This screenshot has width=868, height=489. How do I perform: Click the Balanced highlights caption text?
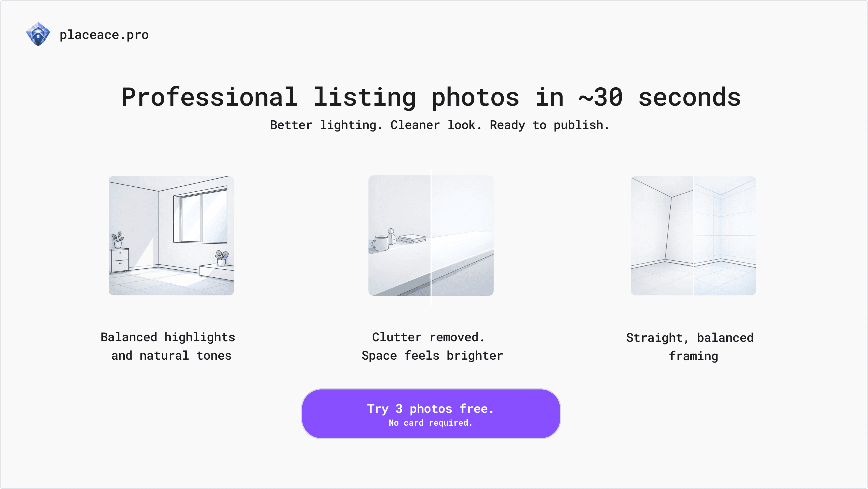(x=168, y=346)
